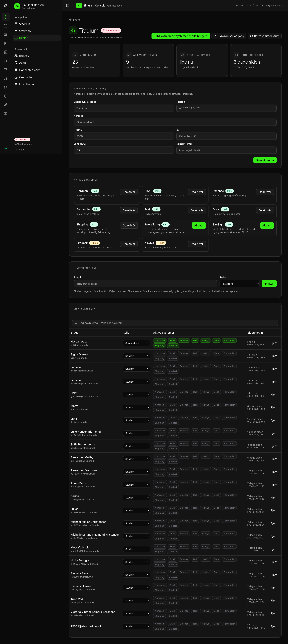Image resolution: width=288 pixels, height=644 pixels.
Task: Go to Oversigt in the navigation
Action: [37, 23]
